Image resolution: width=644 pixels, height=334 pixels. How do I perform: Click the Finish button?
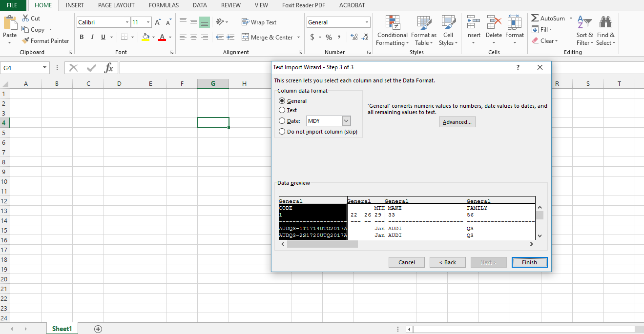point(529,262)
